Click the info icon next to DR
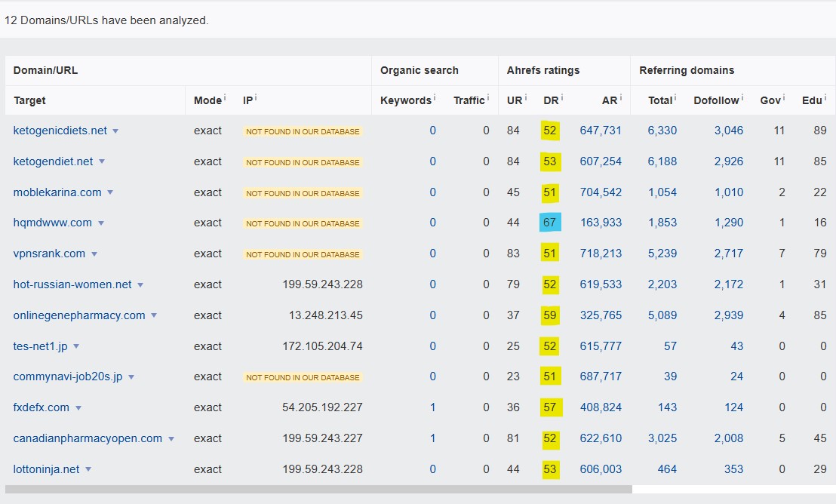Image resolution: width=836 pixels, height=504 pixels. click(x=562, y=97)
